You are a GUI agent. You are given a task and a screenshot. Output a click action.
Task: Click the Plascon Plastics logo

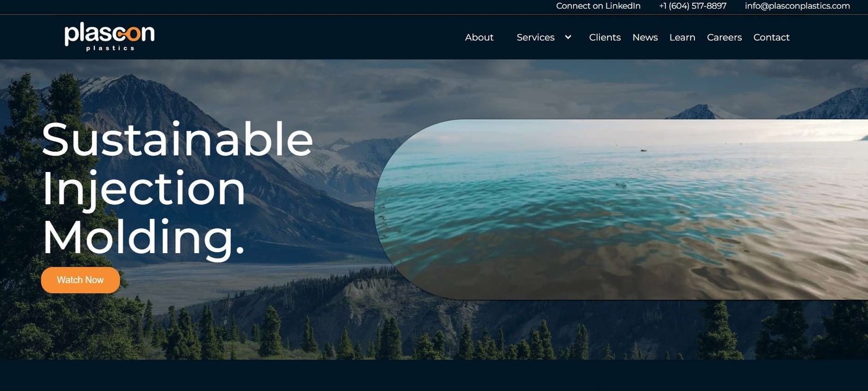pos(110,36)
